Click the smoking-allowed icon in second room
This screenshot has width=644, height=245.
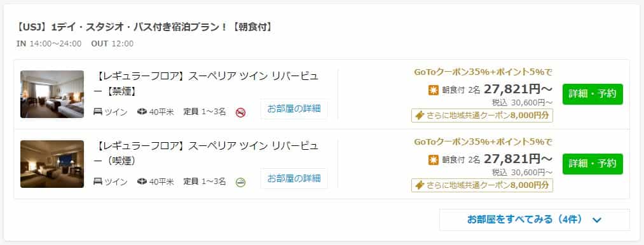(241, 182)
